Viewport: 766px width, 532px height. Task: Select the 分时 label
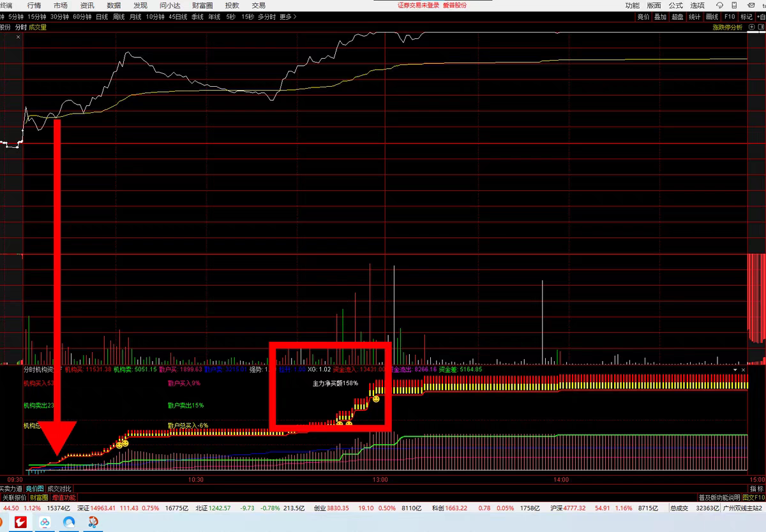coord(20,27)
